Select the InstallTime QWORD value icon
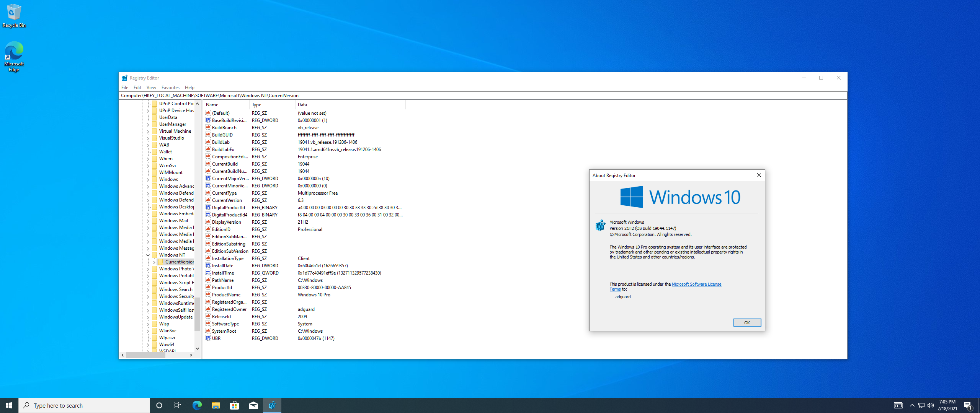The image size is (980, 413). pyautogui.click(x=208, y=273)
